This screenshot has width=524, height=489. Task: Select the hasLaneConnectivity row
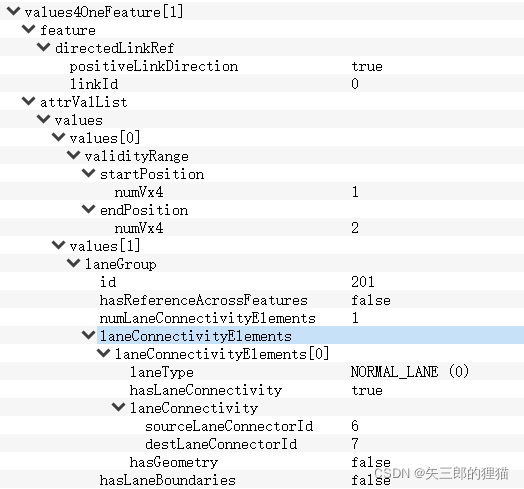point(262,389)
